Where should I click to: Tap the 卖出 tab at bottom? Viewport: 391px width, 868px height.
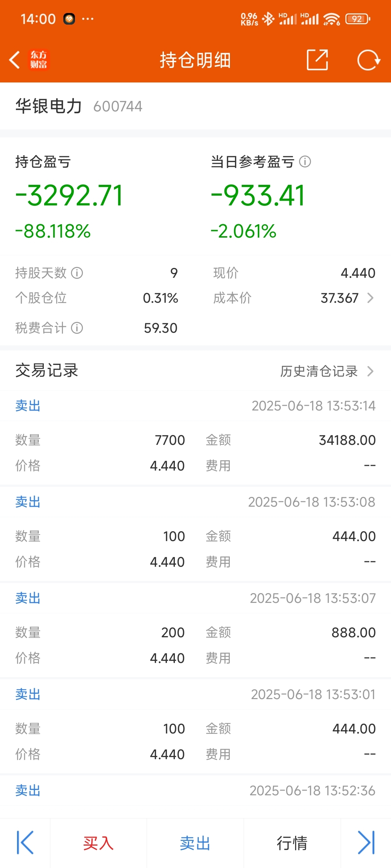pyautogui.click(x=195, y=843)
